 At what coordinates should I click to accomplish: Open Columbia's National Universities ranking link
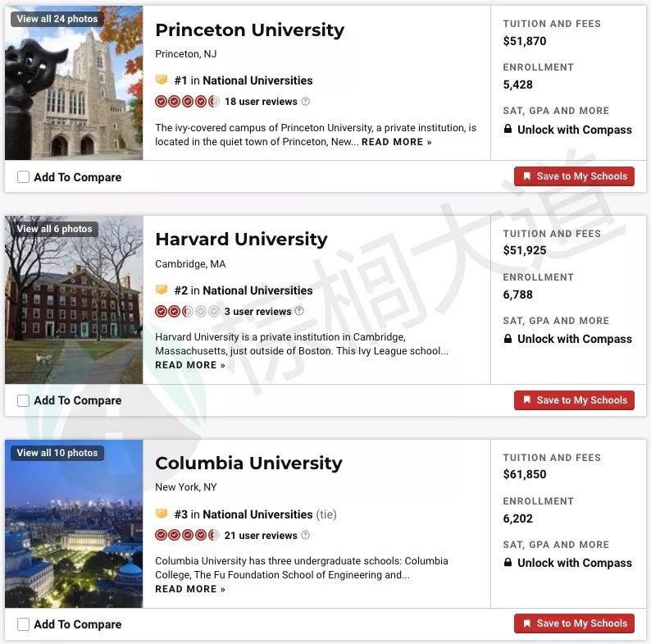257,514
